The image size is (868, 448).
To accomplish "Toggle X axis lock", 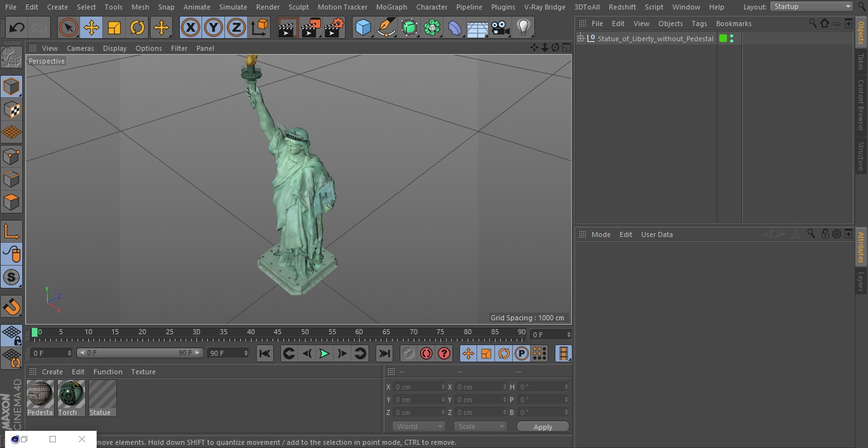I will [x=191, y=27].
